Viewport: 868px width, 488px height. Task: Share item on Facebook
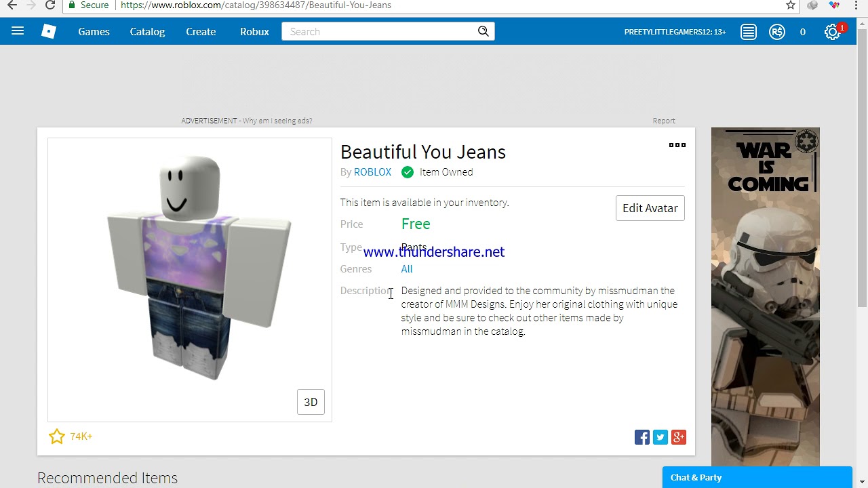coord(642,437)
